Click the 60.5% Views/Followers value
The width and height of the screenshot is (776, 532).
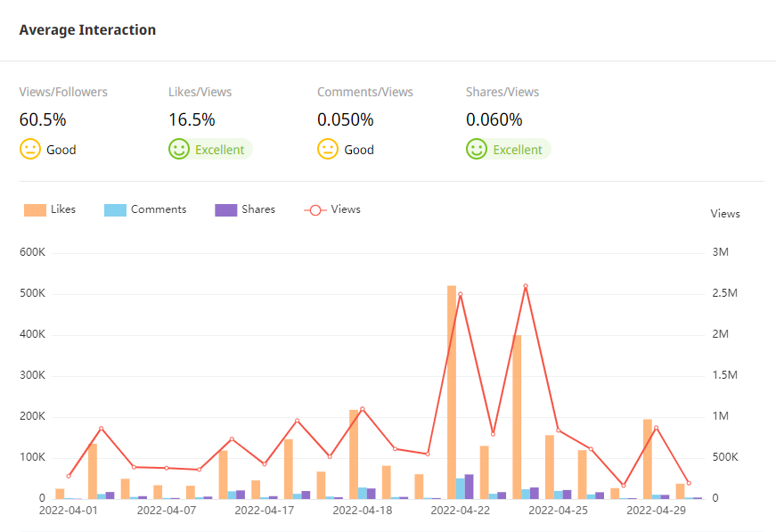click(43, 119)
